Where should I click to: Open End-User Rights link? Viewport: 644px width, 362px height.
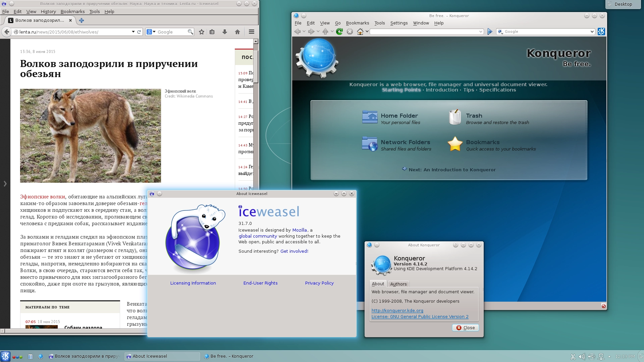click(x=261, y=283)
